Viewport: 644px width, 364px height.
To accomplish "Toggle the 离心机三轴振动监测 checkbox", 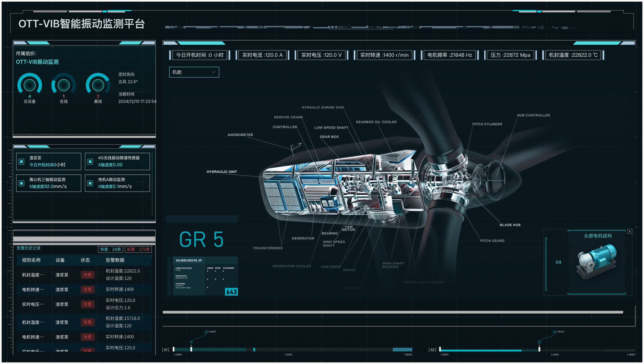I will pyautogui.click(x=22, y=183).
